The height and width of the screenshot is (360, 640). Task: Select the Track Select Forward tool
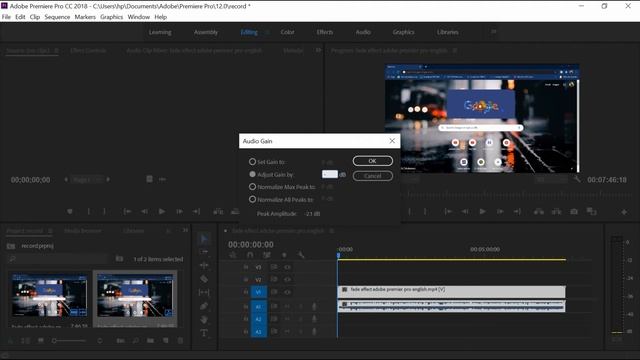[204, 252]
